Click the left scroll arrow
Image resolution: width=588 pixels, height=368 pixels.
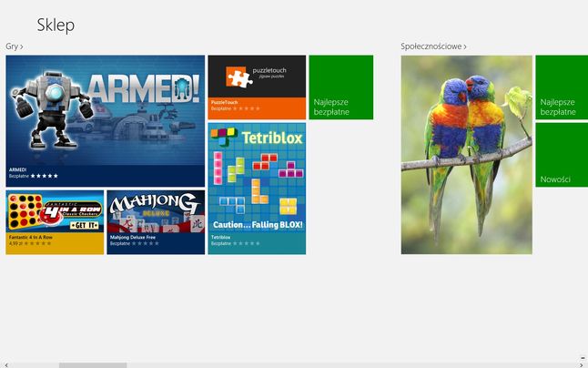pyautogui.click(x=6, y=365)
